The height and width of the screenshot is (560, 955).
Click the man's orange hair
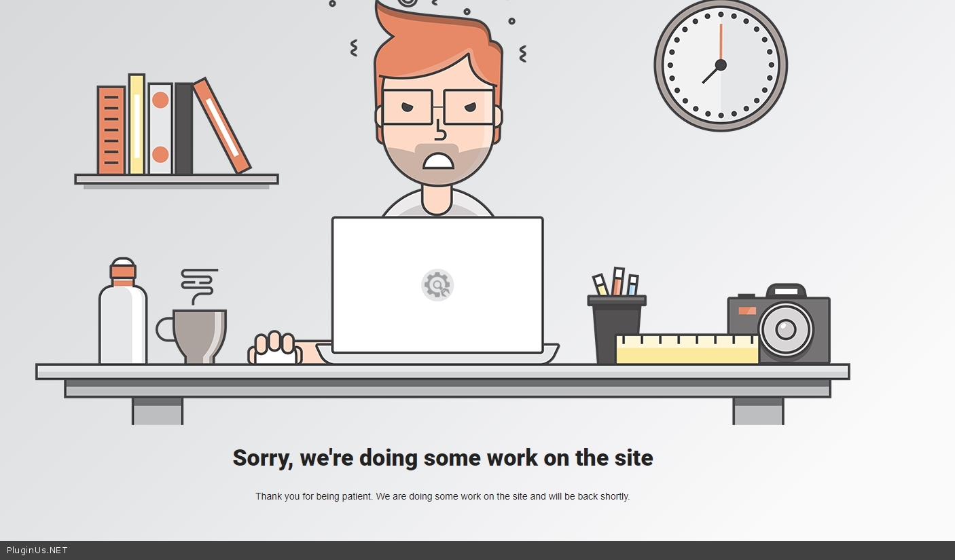438,48
